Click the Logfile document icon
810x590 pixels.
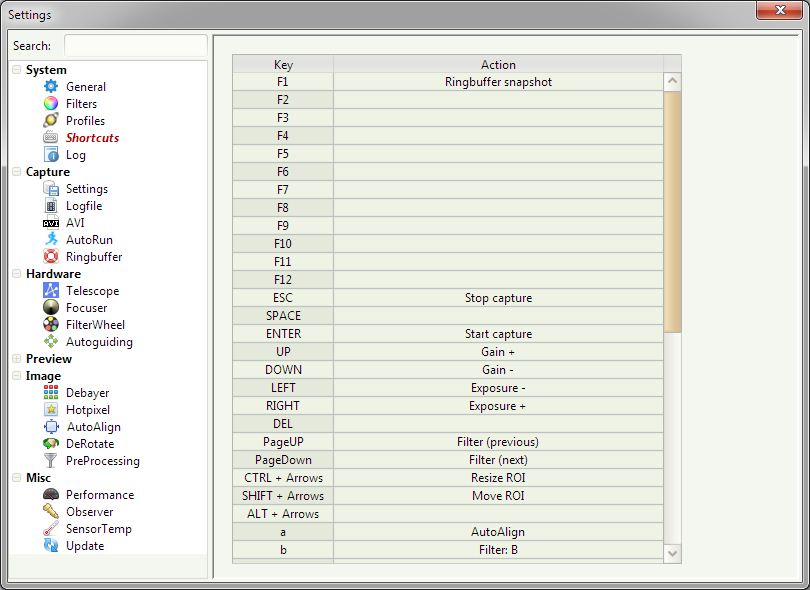[x=51, y=206]
